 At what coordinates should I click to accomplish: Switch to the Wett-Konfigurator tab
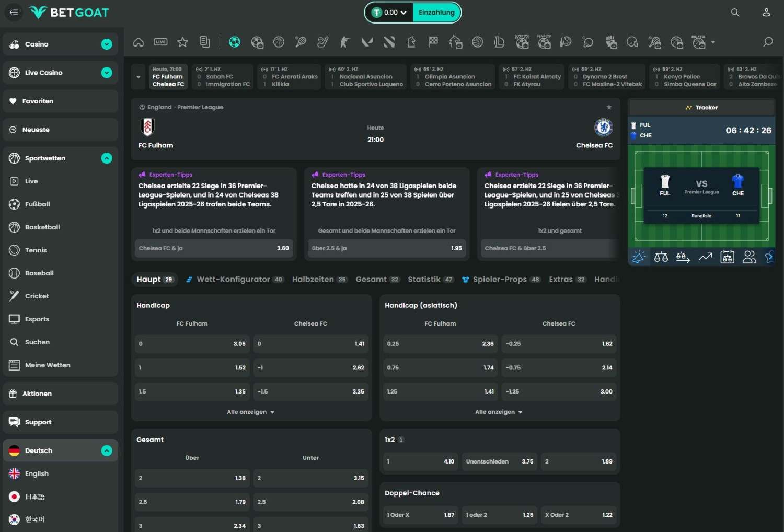click(235, 280)
